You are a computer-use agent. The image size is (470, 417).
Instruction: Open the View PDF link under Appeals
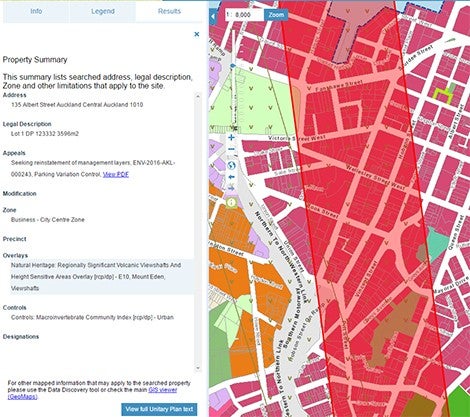[116, 174]
